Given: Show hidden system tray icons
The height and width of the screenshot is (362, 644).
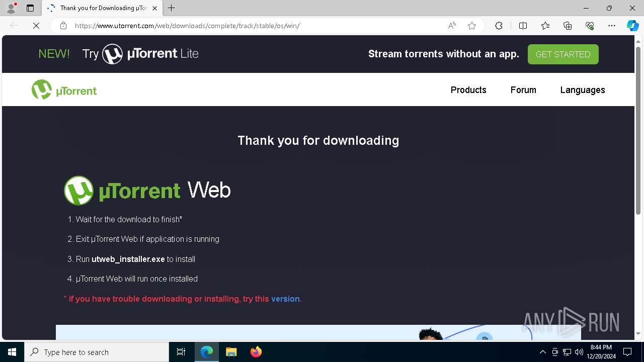Looking at the screenshot, I should pyautogui.click(x=542, y=352).
